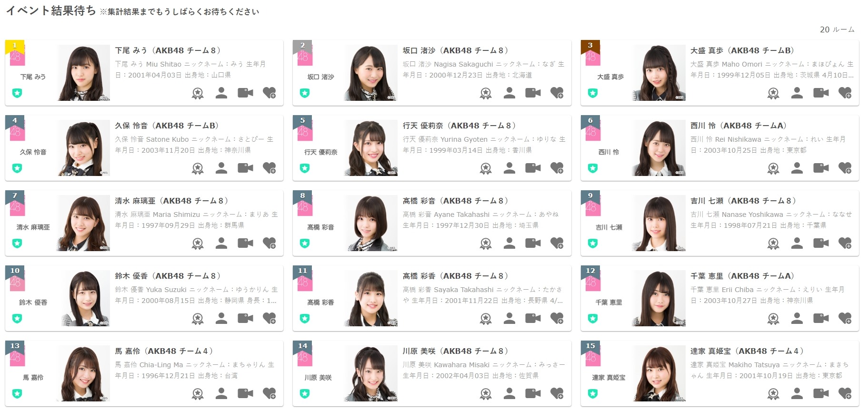Click the portrait thumbnail of 達家 真姫宝

pyautogui.click(x=659, y=374)
